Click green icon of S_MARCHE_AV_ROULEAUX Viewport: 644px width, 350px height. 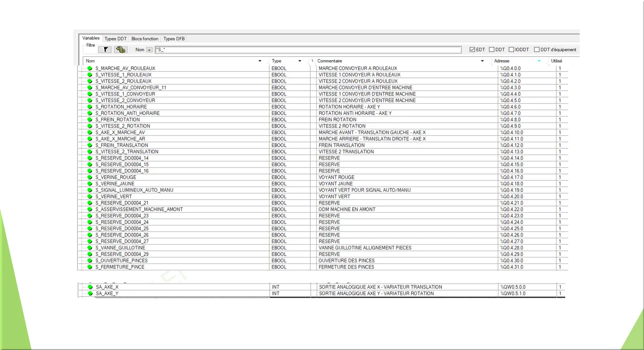pyautogui.click(x=90, y=69)
